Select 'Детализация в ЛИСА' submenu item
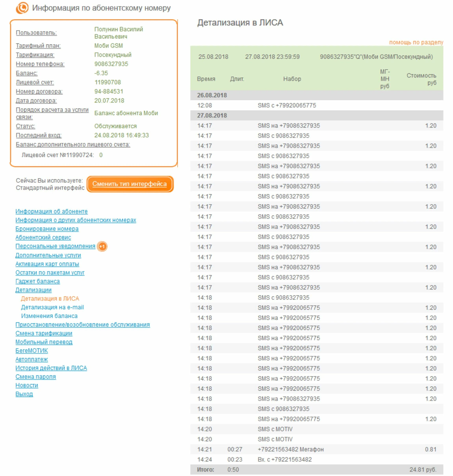 tap(50, 299)
